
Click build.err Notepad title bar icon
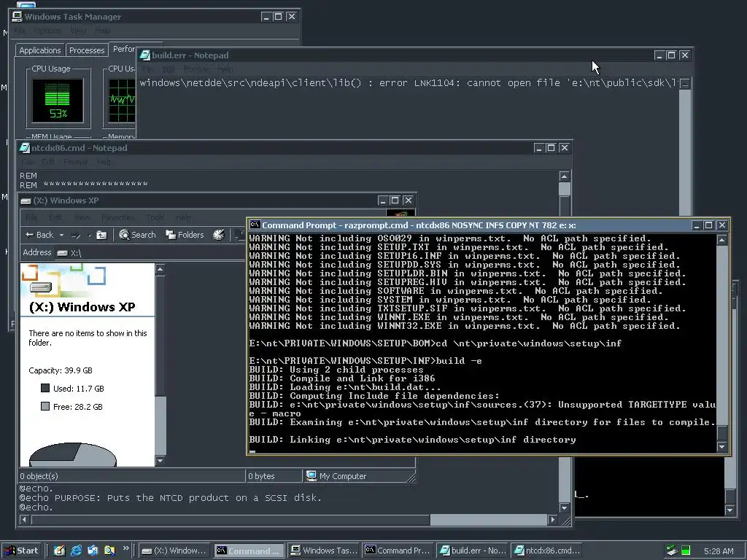click(x=145, y=55)
